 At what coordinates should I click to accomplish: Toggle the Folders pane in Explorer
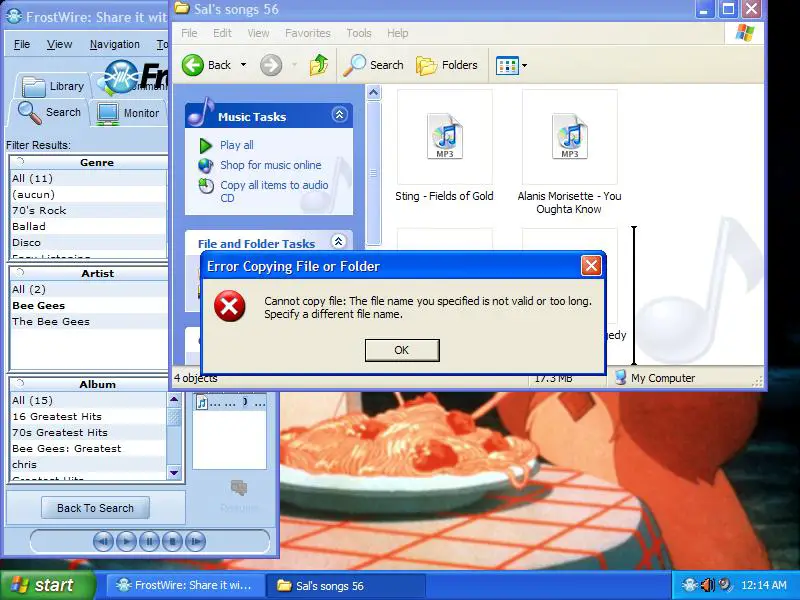[x=447, y=65]
